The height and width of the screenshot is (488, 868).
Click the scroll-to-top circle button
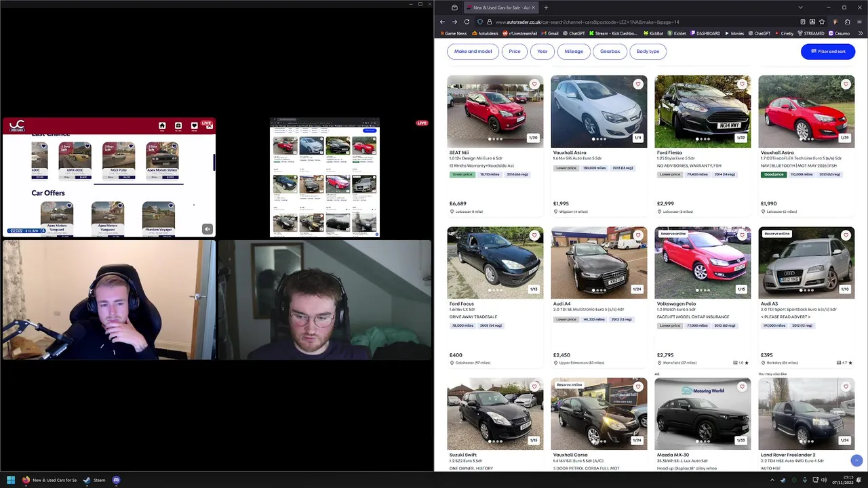pos(856,460)
